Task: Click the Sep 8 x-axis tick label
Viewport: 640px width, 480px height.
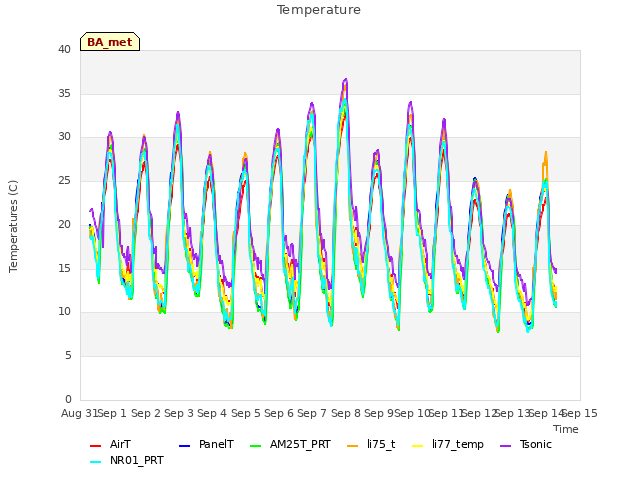Action: [346, 413]
